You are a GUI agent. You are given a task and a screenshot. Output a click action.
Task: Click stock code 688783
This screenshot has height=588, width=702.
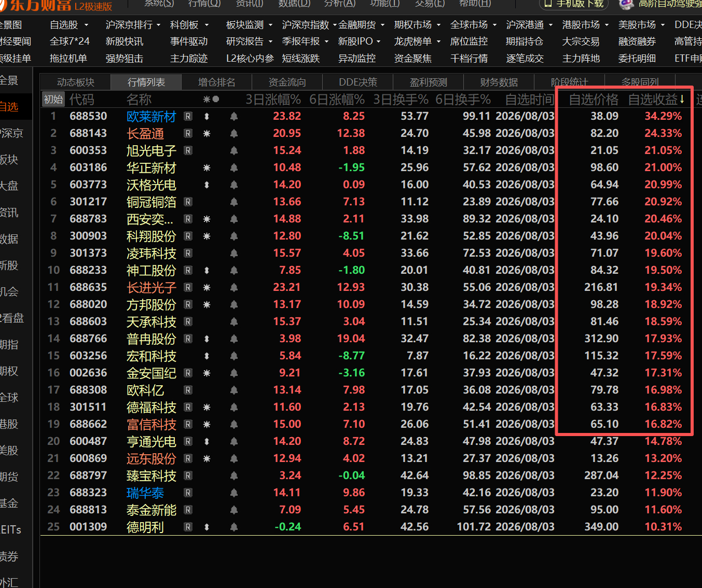88,219
